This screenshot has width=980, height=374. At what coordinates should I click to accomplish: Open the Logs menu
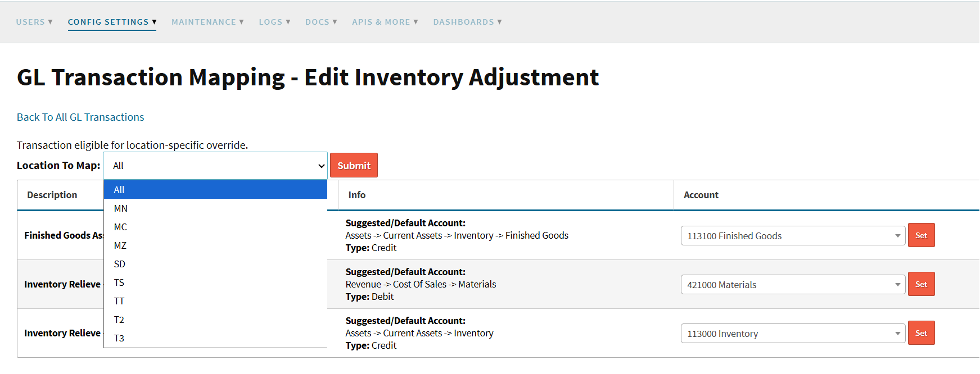(274, 22)
